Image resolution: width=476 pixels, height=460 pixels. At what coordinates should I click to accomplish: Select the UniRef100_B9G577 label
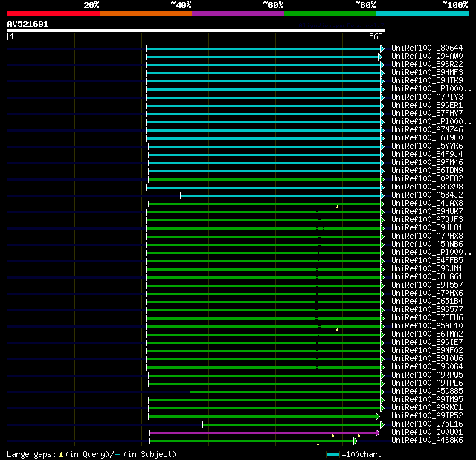[x=427, y=310]
